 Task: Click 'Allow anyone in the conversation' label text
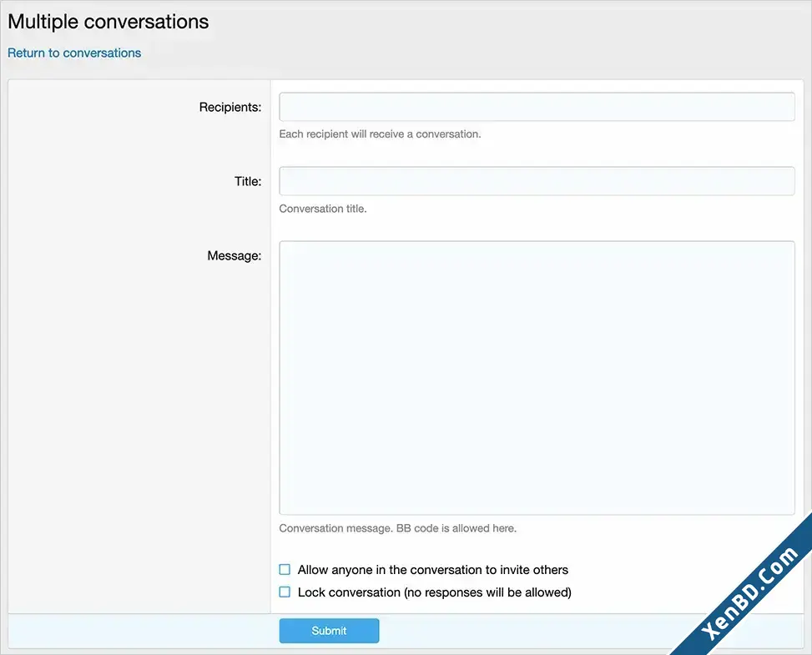pyautogui.click(x=433, y=570)
